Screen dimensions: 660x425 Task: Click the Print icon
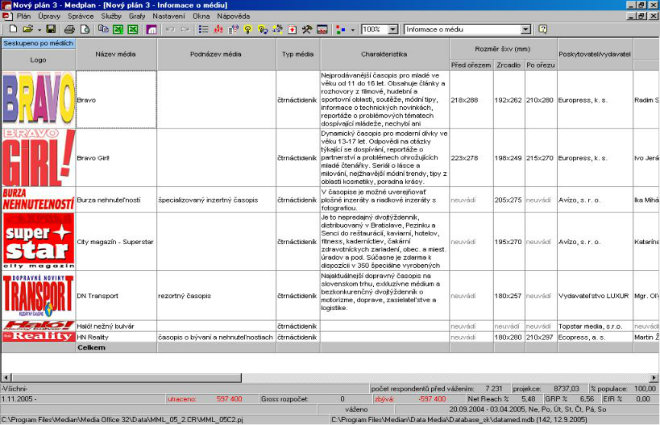[69, 29]
